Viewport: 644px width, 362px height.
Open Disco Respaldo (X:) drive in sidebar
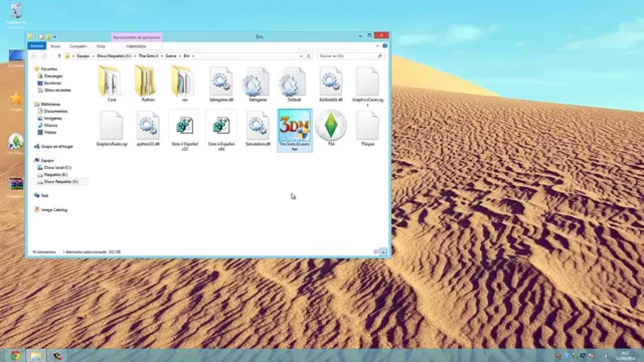[x=58, y=182]
